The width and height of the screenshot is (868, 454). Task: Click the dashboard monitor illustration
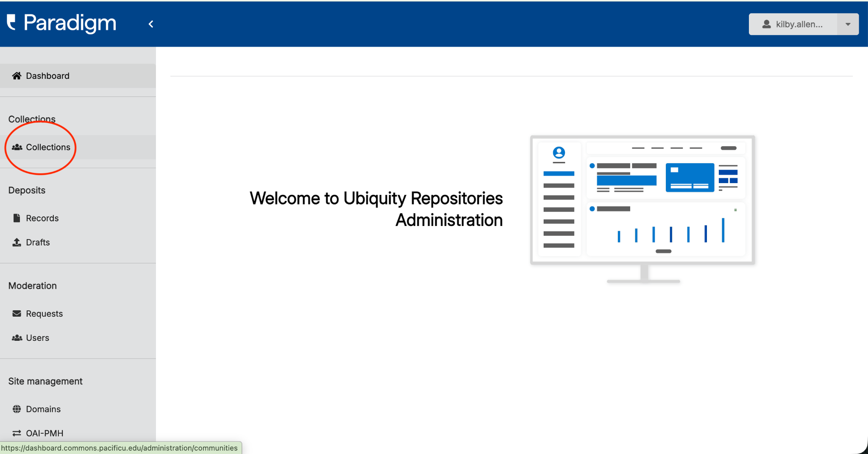point(643,209)
